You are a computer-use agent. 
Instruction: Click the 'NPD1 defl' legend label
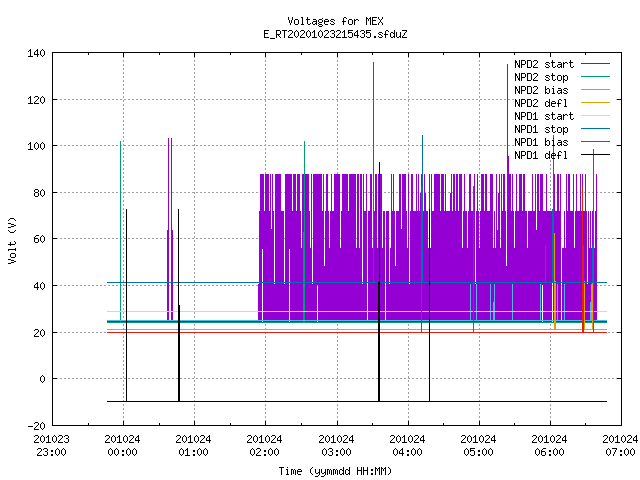(x=541, y=156)
